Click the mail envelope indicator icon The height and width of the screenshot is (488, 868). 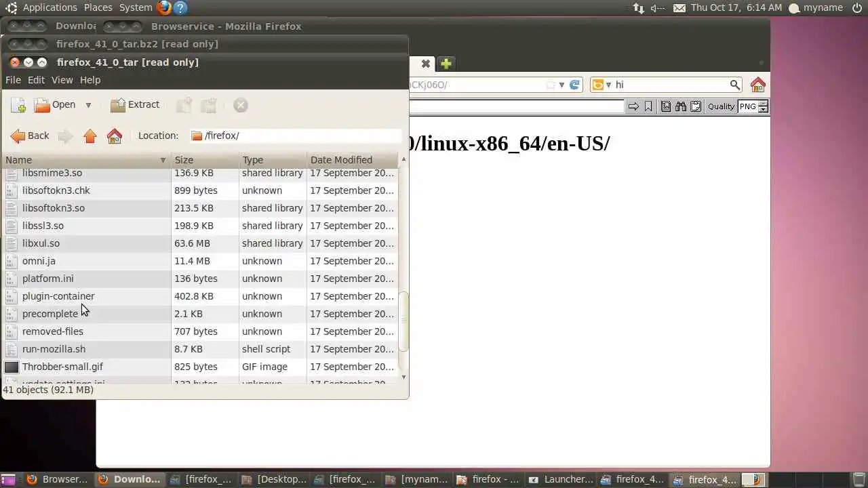(x=679, y=8)
